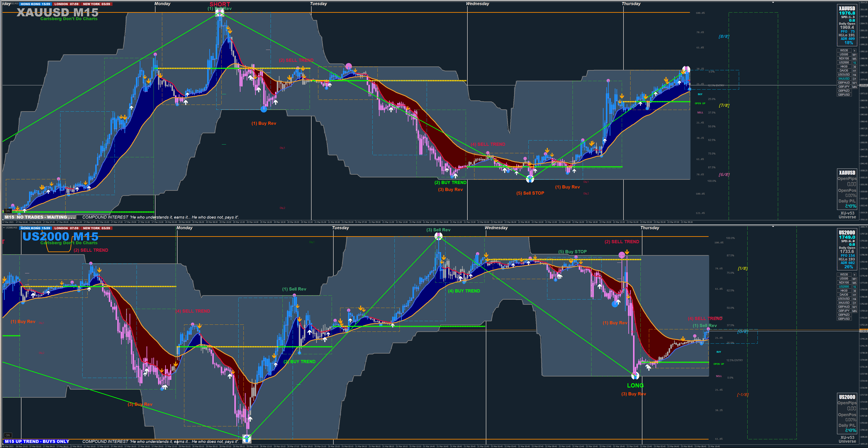Switch bottom chart to DAX30 symbol

844,295
